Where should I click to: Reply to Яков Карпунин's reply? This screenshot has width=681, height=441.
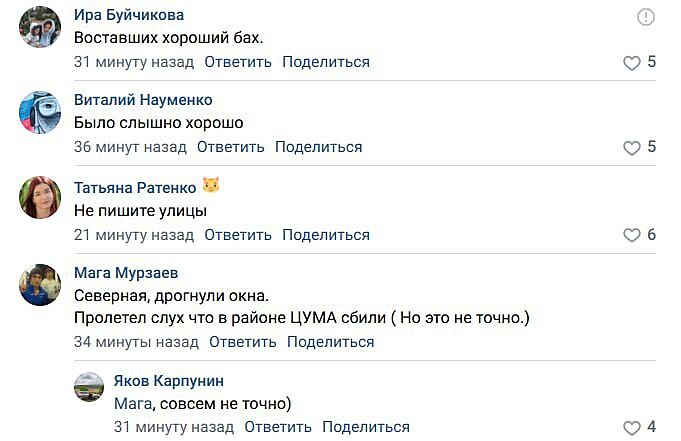[x=278, y=427]
